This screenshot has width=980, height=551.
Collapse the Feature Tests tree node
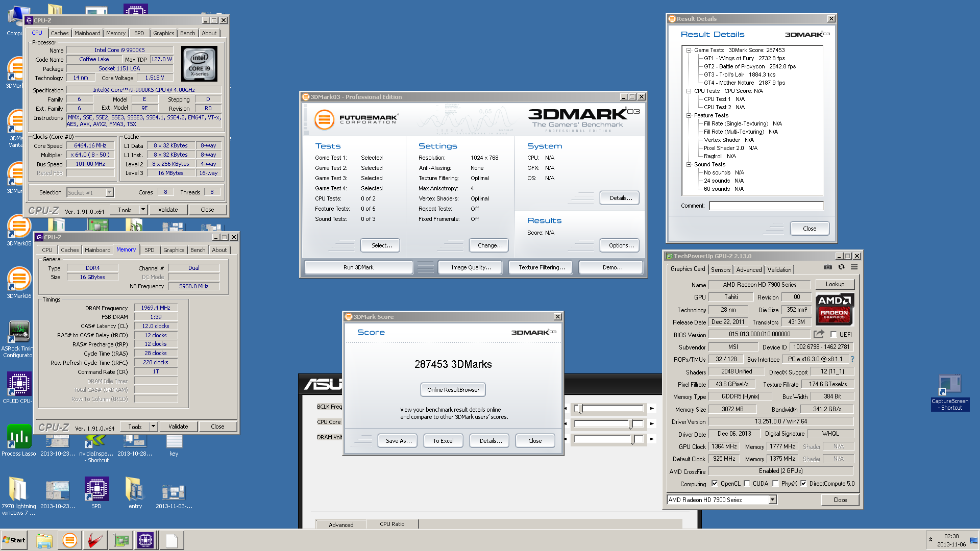(689, 115)
